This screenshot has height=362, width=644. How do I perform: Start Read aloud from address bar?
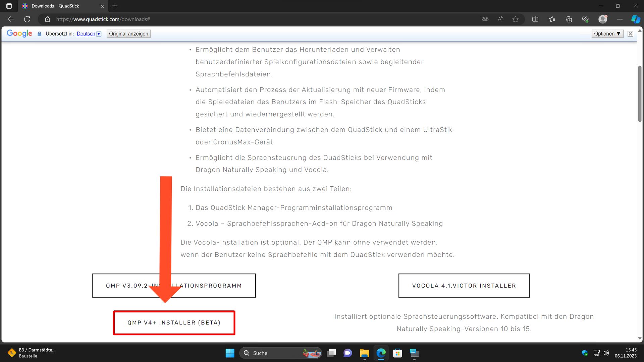(500, 19)
